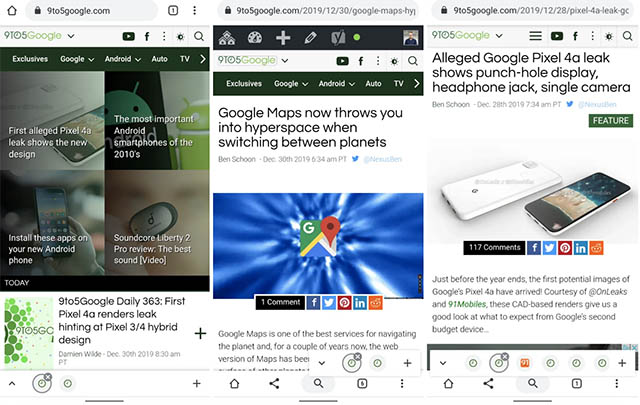Select Exclusives in the left screen navigation bar
Viewport: 640px width, 405px height.
pos(30,59)
